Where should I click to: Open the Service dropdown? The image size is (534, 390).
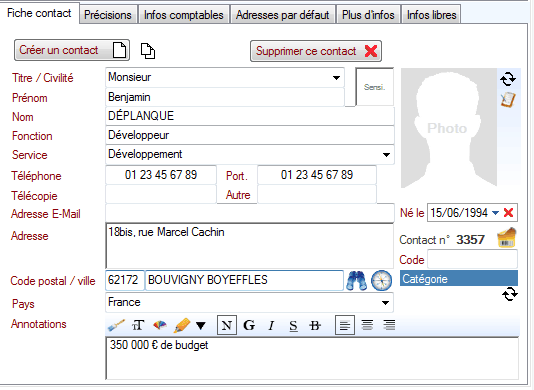[386, 155]
